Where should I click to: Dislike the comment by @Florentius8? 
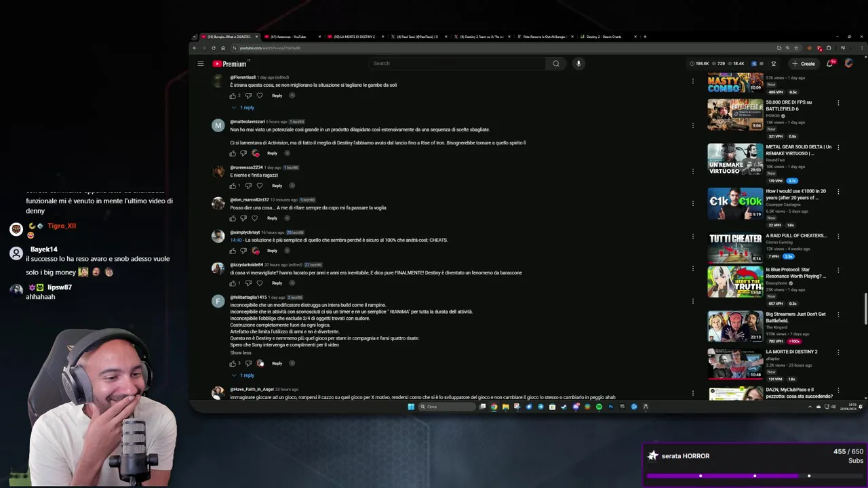(248, 96)
